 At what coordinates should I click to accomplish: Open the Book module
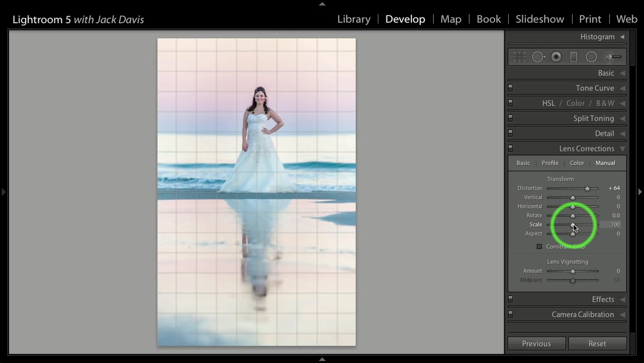pos(488,19)
